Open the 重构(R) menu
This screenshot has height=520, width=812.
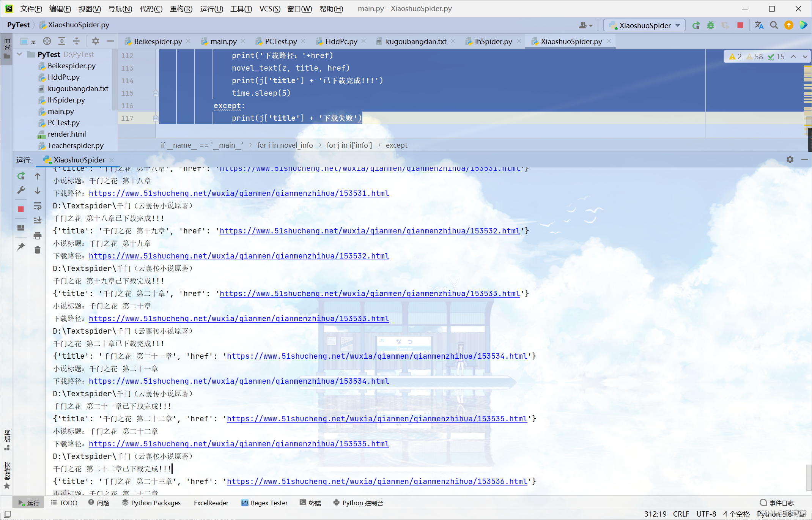coord(181,8)
